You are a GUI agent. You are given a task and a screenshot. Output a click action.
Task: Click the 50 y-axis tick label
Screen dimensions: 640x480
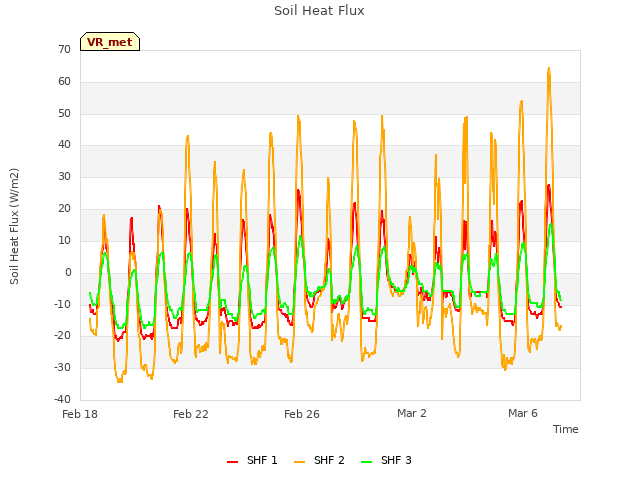(x=64, y=113)
